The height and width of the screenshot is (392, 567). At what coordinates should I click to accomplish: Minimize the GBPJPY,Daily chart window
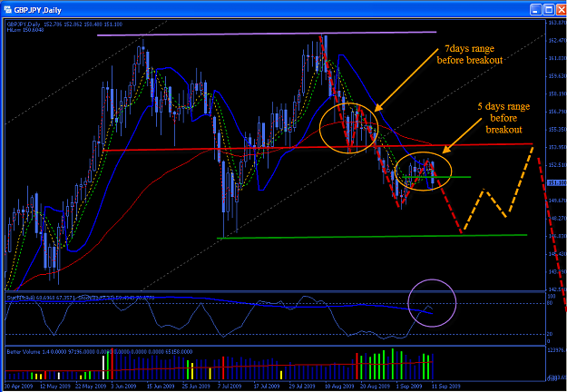point(536,10)
